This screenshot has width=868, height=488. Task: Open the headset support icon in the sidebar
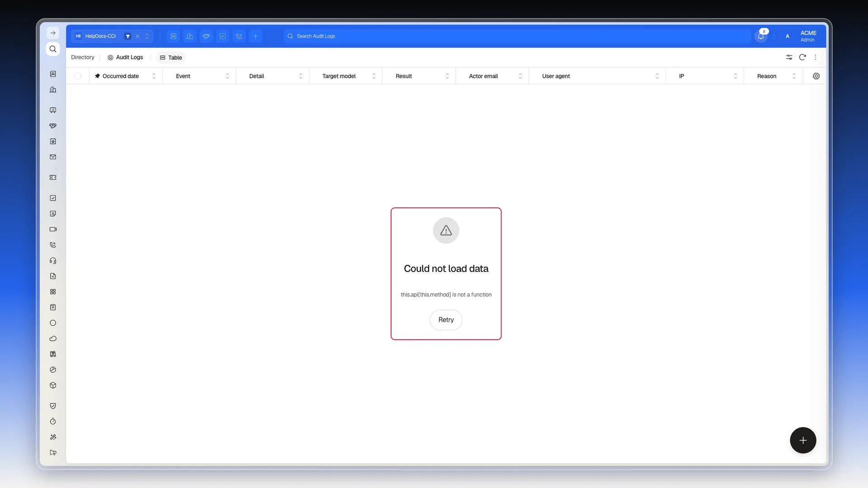53,261
